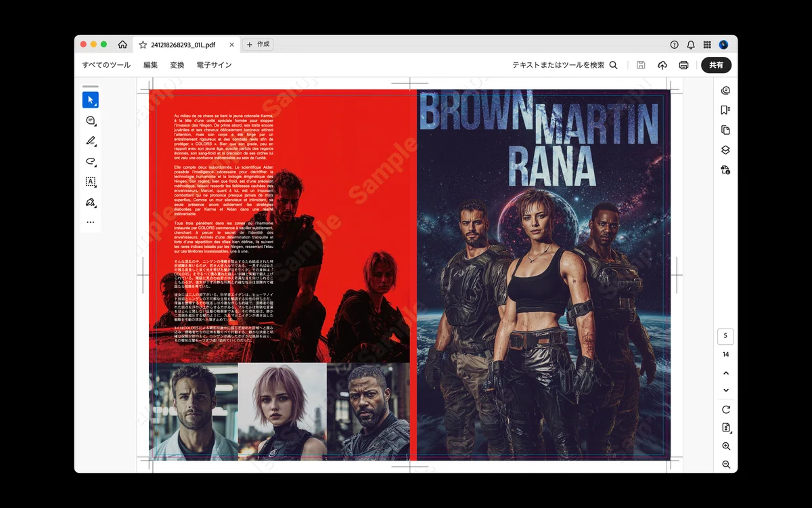Click the search text or tools field
Viewport: 812px width, 508px height.
[x=565, y=65]
